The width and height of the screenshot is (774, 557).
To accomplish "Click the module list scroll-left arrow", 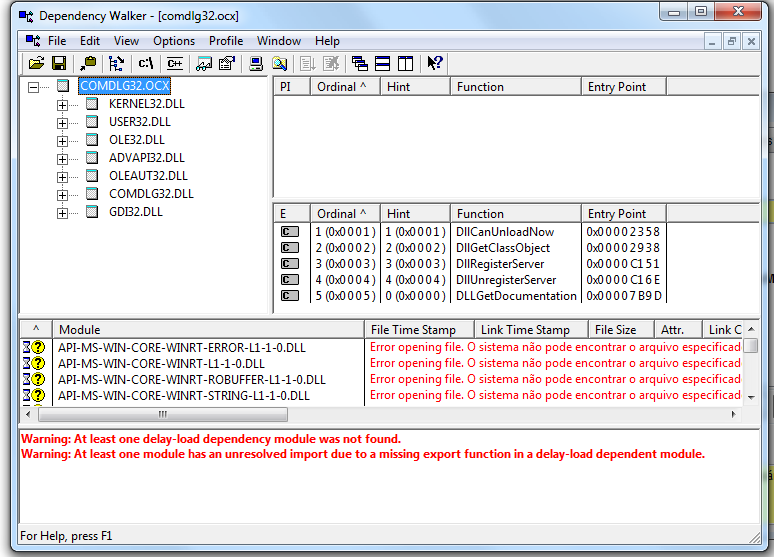I will click(x=28, y=414).
